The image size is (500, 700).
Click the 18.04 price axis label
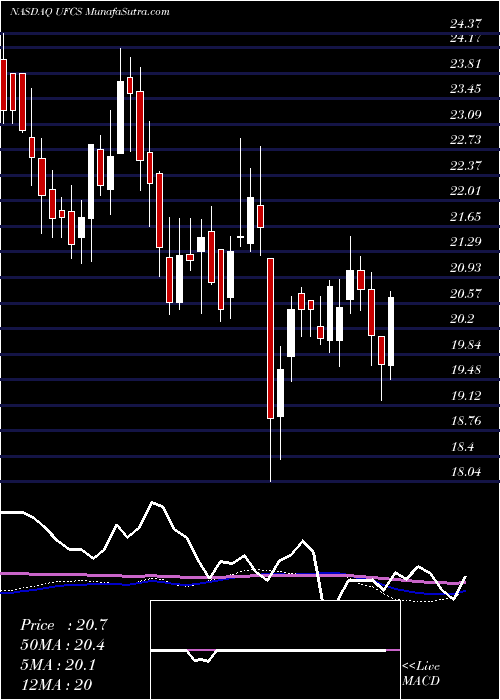pyautogui.click(x=465, y=472)
